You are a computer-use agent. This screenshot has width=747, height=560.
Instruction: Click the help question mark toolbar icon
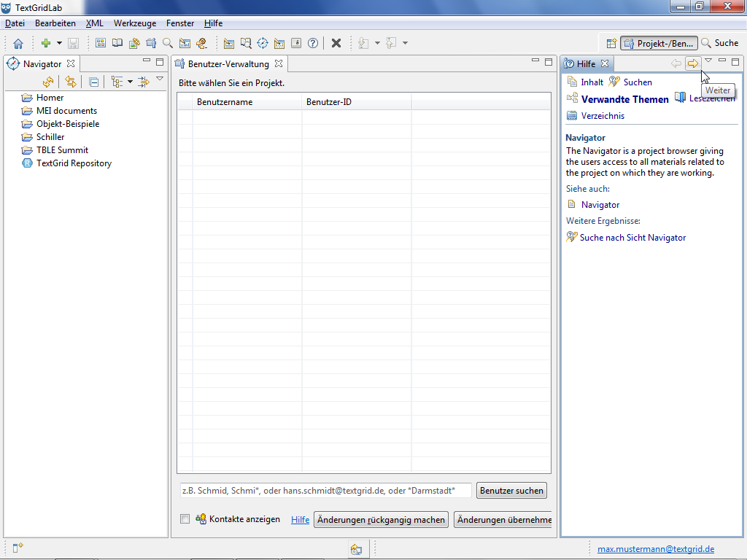coord(313,44)
